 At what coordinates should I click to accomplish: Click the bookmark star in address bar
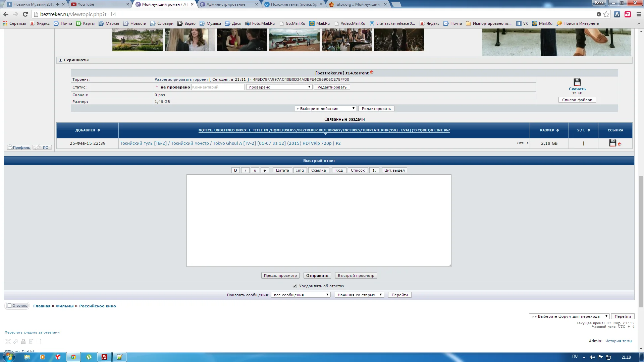tap(606, 14)
